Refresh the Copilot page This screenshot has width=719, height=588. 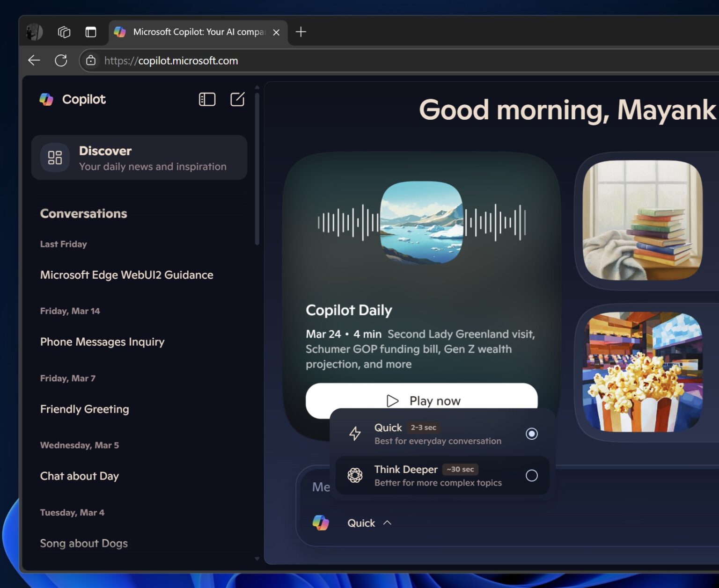click(61, 60)
